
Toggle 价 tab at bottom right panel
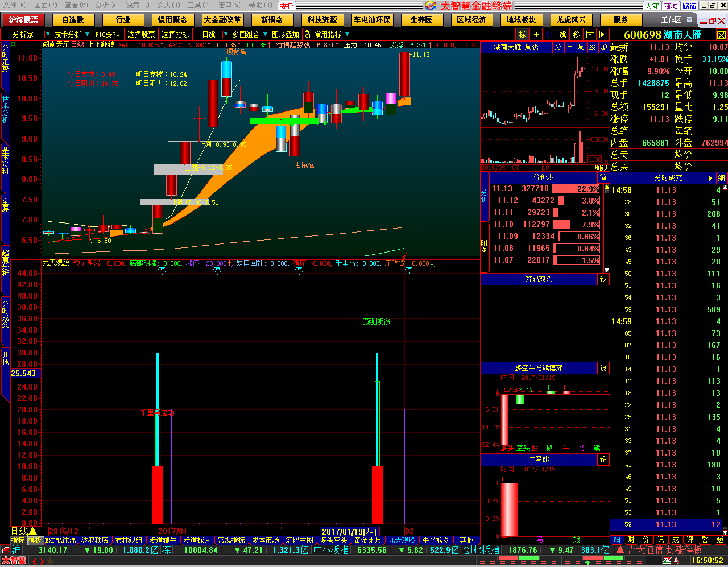coord(646,540)
